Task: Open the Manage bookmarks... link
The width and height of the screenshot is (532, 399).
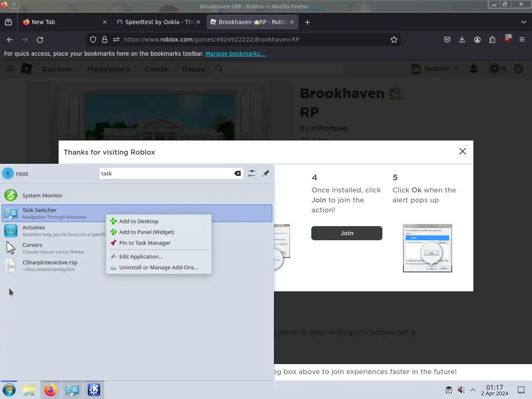Action: click(x=235, y=54)
